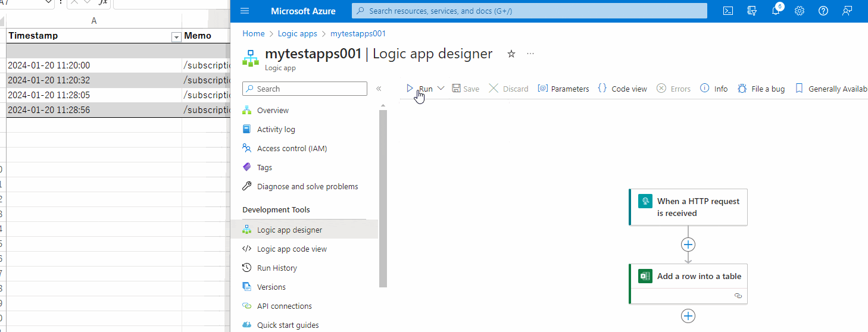Click Excel cell 2024-01-20 11:28:56
The width and height of the screenshot is (868, 332).
[94, 110]
